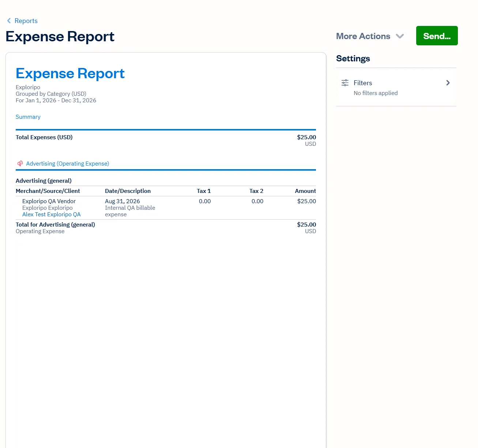Open Advertising (Operating Expense) category link
Image resolution: width=478 pixels, height=448 pixels.
(68, 164)
